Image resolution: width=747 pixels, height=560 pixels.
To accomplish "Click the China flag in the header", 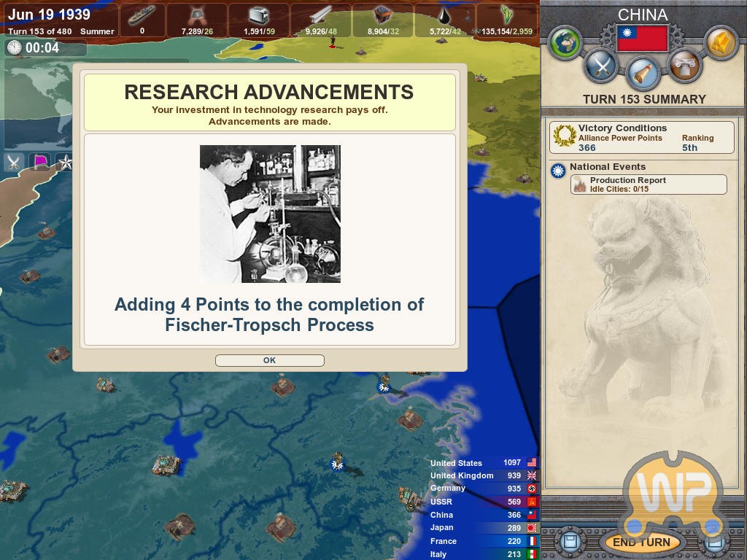I will (642, 38).
